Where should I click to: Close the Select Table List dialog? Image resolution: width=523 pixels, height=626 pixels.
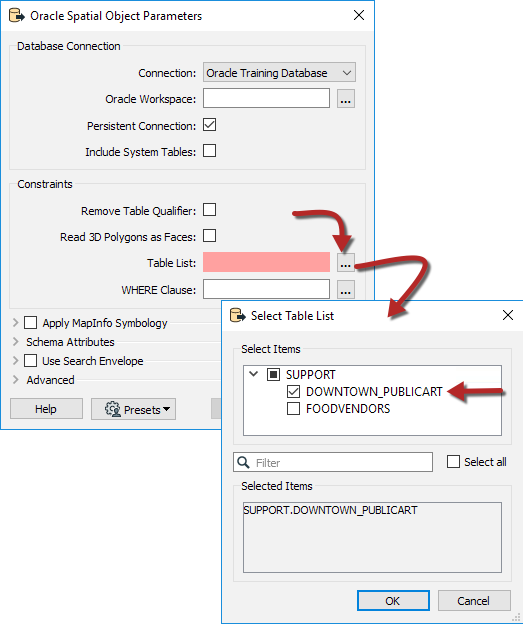coord(508,315)
